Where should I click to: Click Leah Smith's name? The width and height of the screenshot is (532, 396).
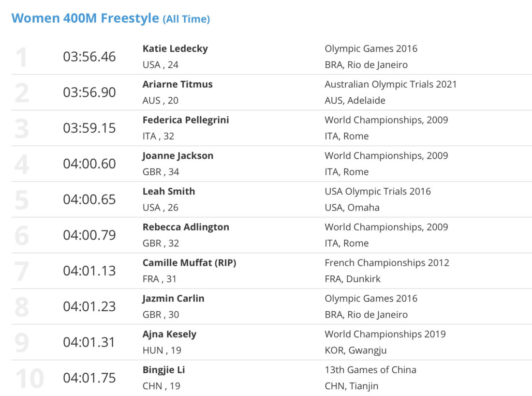[169, 191]
